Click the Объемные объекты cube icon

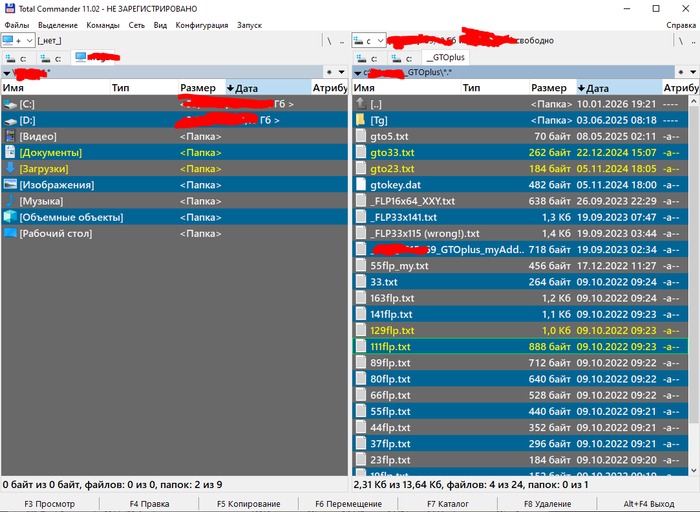[10, 217]
